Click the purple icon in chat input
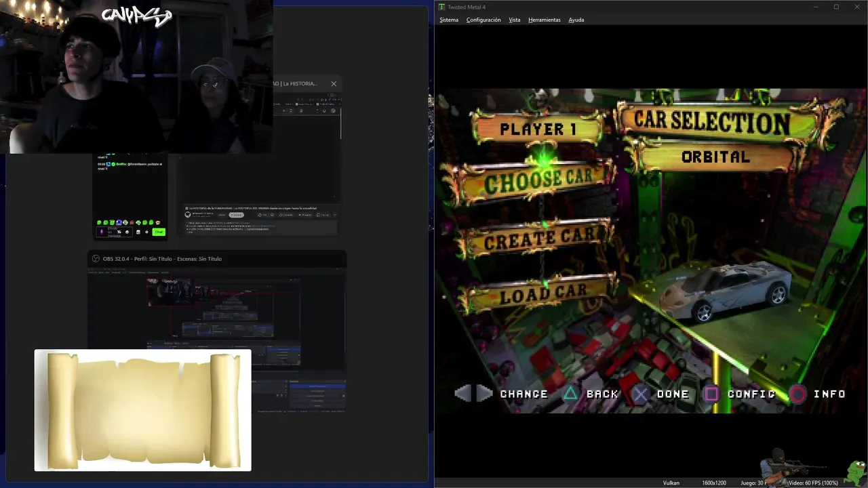The height and width of the screenshot is (488, 868). coord(102,232)
